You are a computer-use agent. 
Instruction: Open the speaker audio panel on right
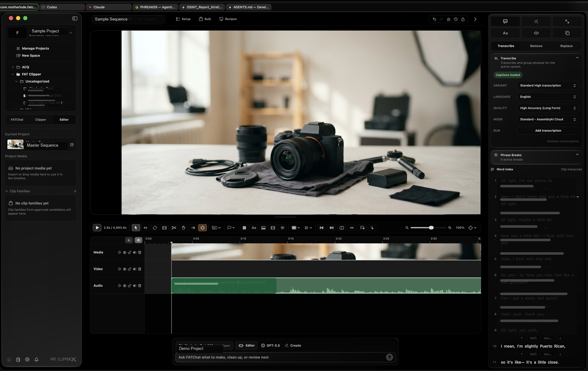536,33
